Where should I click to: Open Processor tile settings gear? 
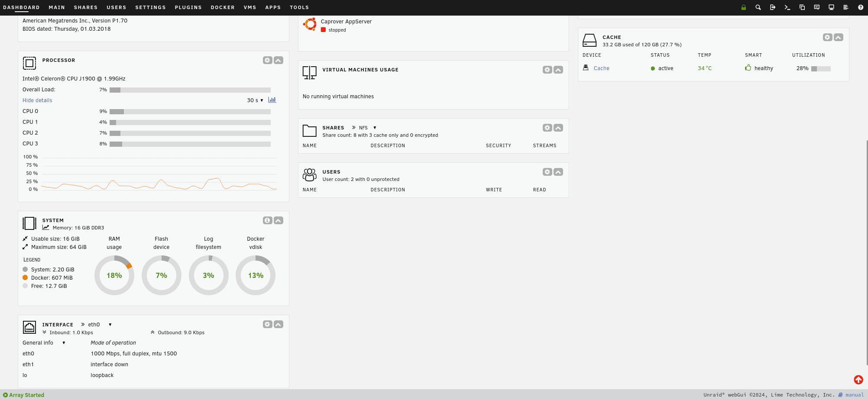pyautogui.click(x=267, y=60)
